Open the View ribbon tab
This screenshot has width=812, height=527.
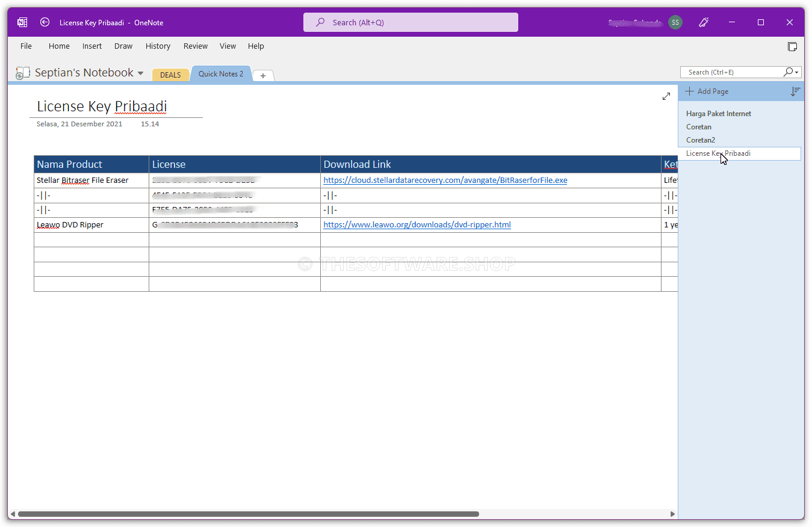pyautogui.click(x=228, y=46)
